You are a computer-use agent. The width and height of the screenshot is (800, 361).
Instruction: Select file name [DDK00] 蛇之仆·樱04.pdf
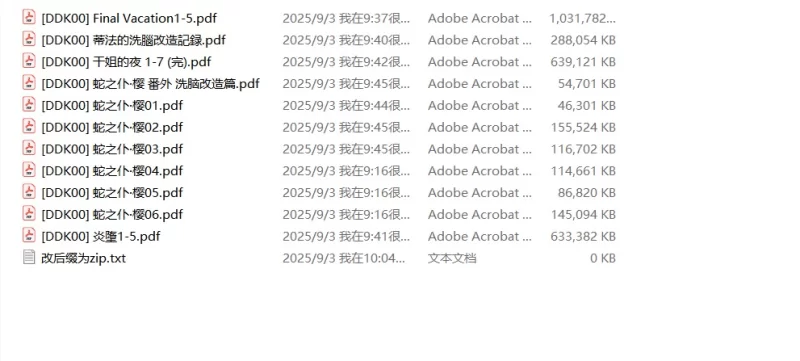click(x=112, y=171)
